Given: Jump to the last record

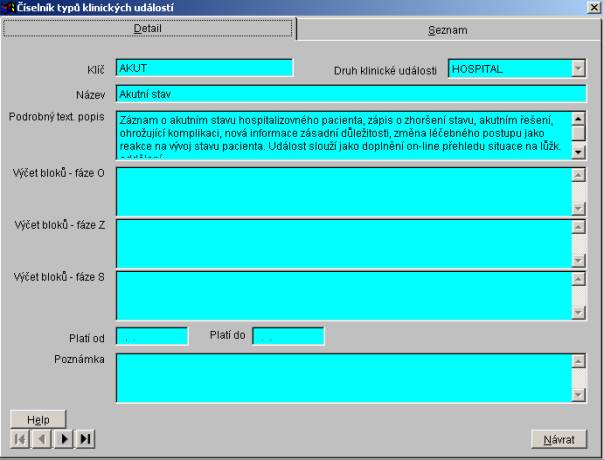Looking at the screenshot, I should [x=85, y=438].
